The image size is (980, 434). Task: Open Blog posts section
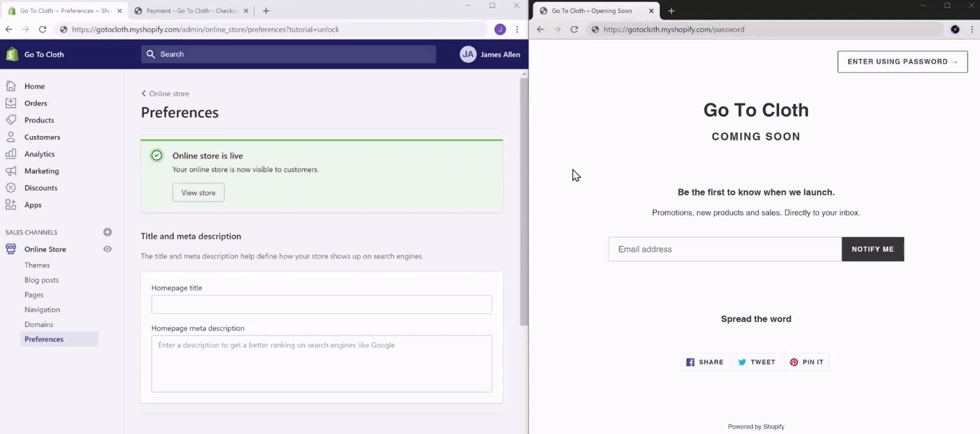[41, 280]
